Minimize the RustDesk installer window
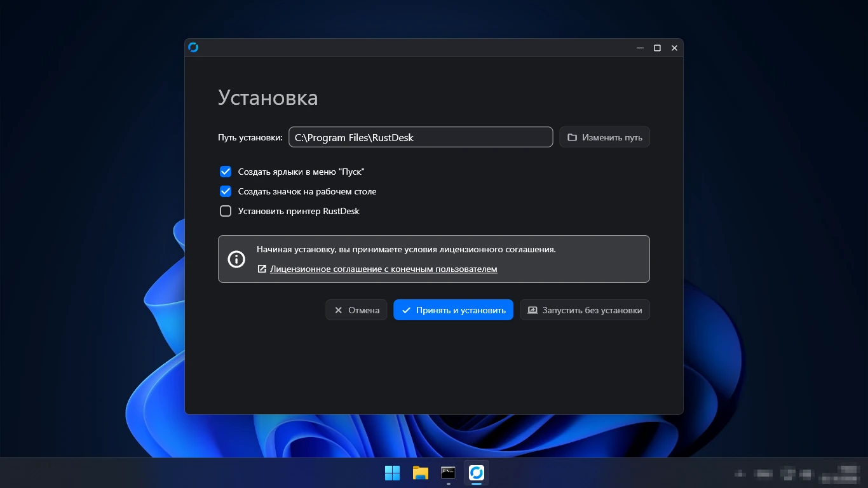 (640, 48)
